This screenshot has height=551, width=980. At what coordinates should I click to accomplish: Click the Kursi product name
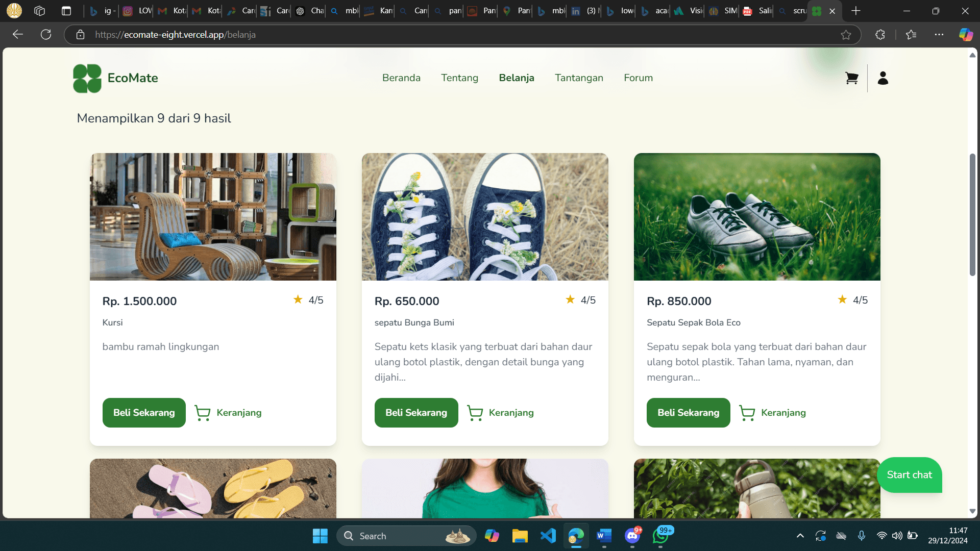112,322
